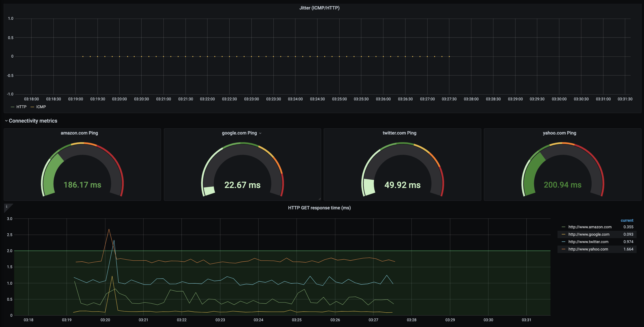Screen dimensions: 644x327
Task: Isolate the http://www.twitter.com legend series
Action: point(588,242)
